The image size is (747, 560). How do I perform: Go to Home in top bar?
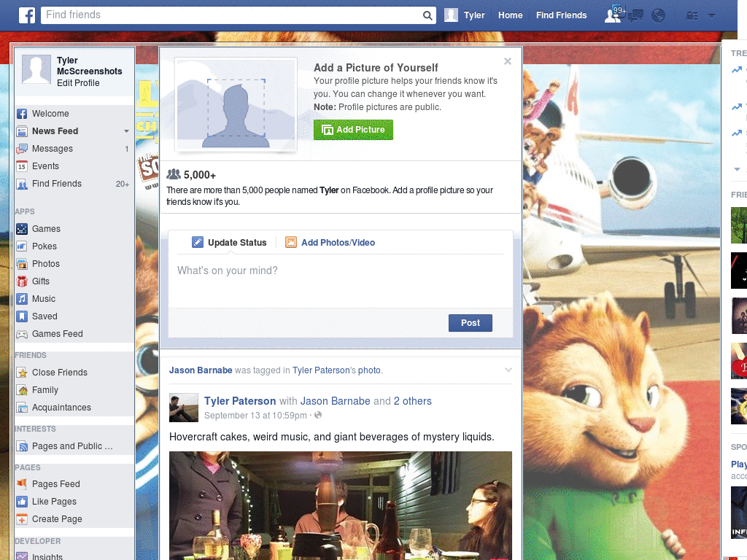510,15
